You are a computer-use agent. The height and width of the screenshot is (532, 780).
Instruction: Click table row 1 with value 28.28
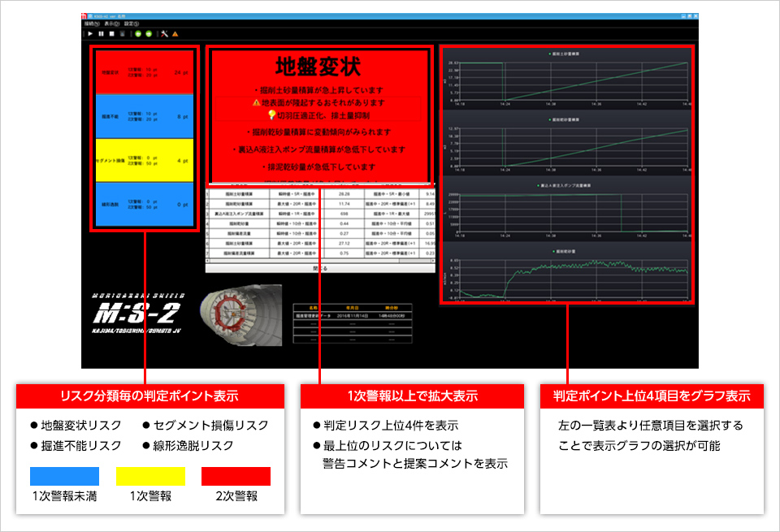[x=320, y=194]
